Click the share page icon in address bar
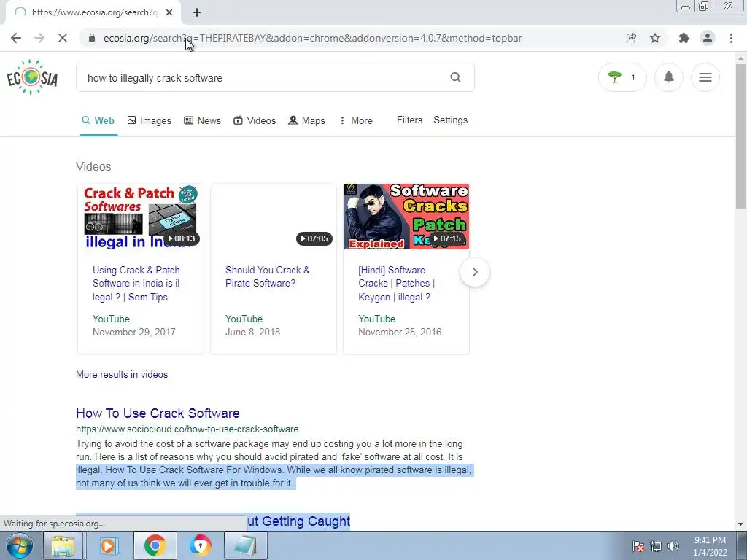This screenshot has height=560, width=747. pos(631,38)
